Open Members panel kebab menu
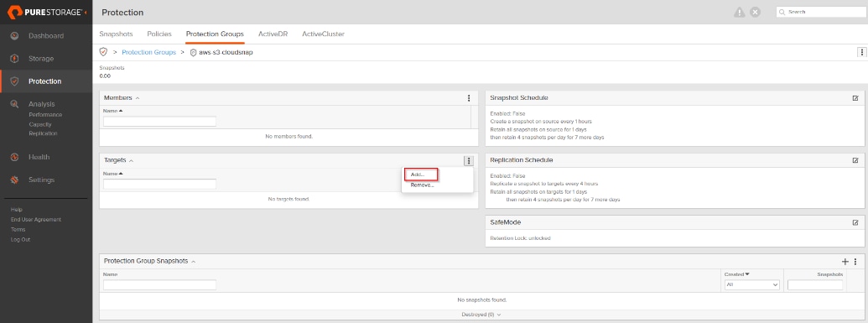Viewport: 868px width, 323px height. coord(469,98)
